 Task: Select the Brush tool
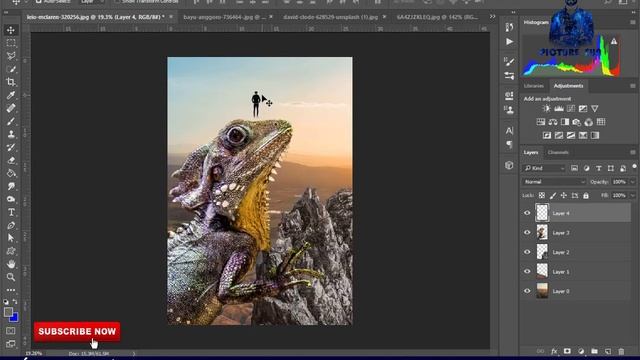[x=11, y=121]
